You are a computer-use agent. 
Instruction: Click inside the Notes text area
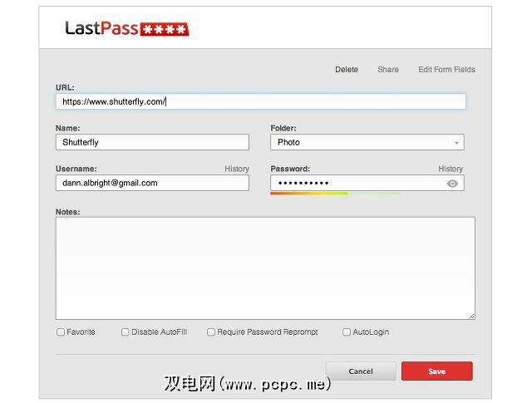(x=265, y=268)
